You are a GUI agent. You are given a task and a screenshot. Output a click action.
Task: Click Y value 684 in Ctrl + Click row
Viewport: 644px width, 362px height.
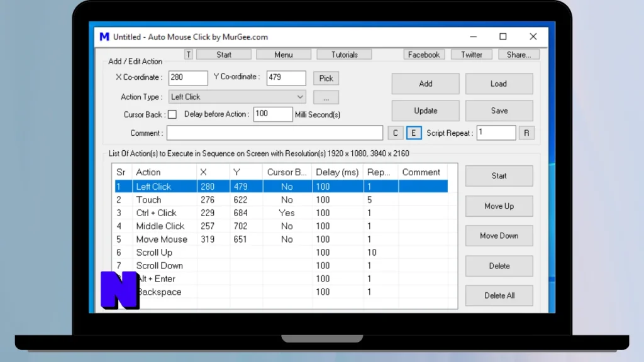click(241, 213)
